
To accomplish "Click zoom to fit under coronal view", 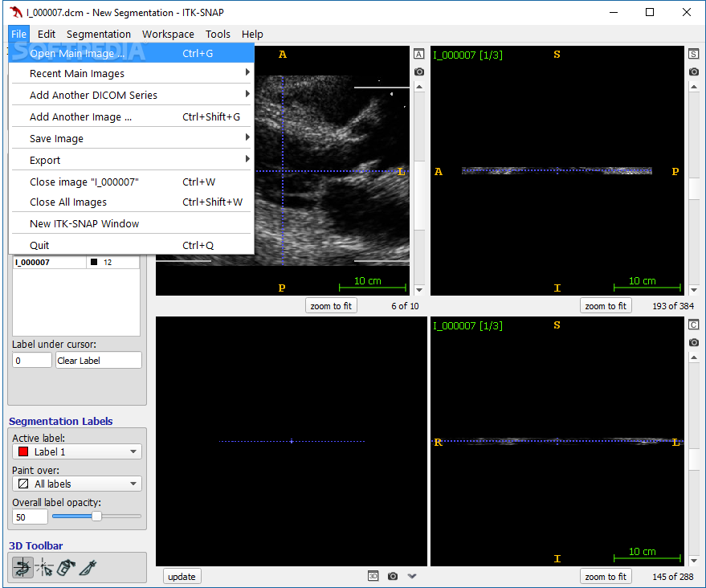I will 606,576.
